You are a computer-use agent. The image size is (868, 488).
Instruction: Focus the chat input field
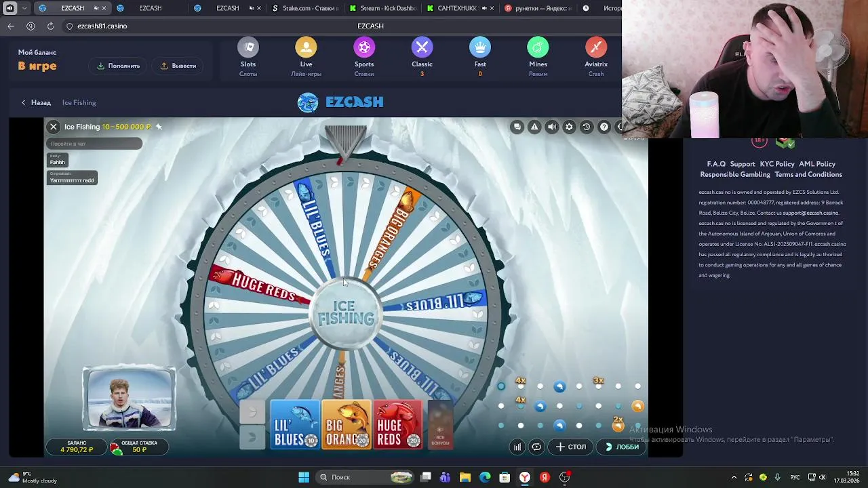point(94,144)
